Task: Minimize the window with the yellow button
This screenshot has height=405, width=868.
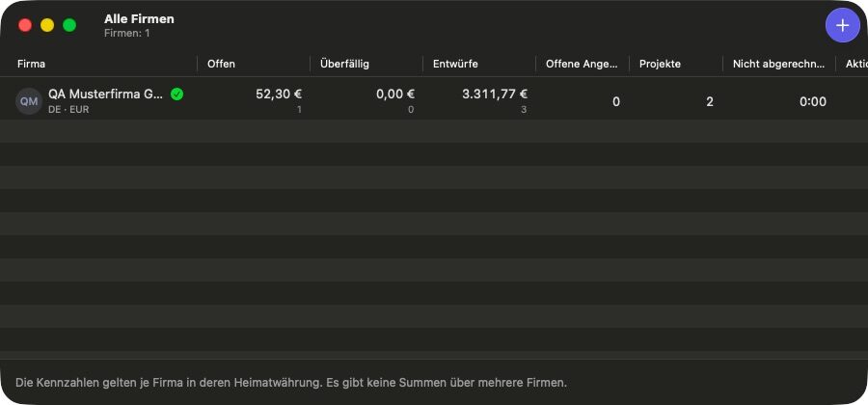Action: pos(47,25)
